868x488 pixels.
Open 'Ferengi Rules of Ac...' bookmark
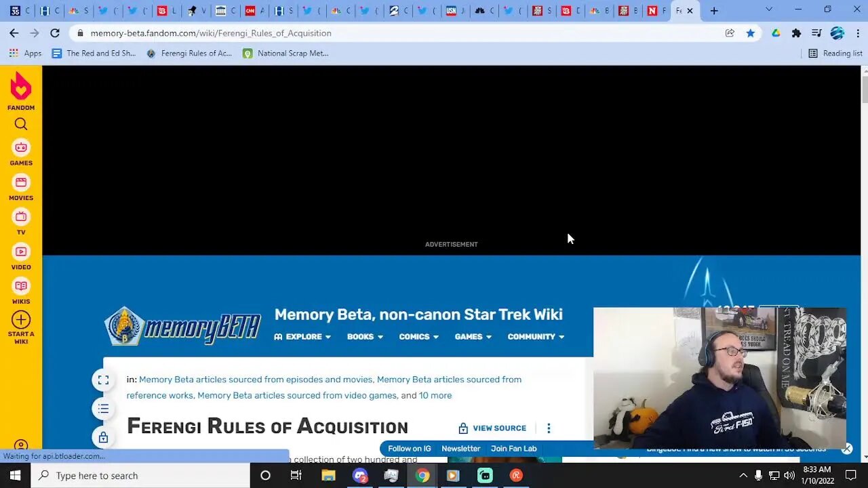coord(189,53)
